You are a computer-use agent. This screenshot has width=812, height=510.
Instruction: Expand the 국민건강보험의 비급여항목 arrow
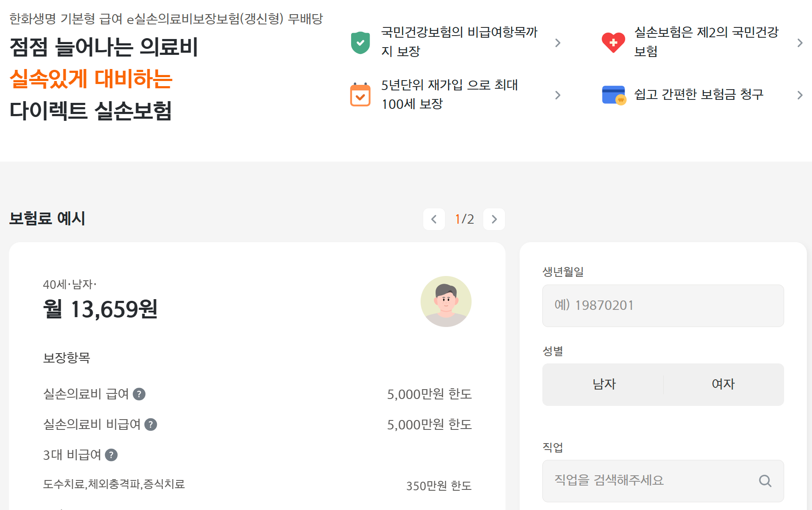click(x=558, y=42)
